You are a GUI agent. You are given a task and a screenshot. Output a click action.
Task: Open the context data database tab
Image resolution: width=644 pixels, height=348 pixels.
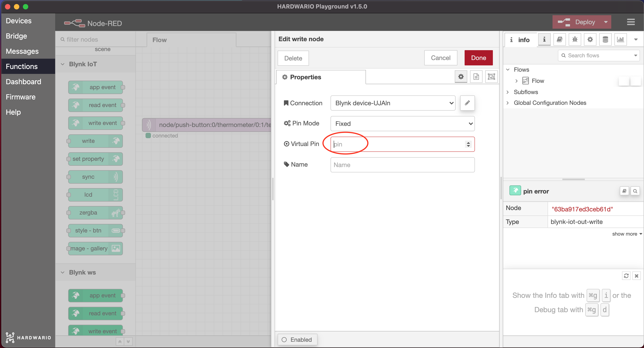tap(605, 39)
